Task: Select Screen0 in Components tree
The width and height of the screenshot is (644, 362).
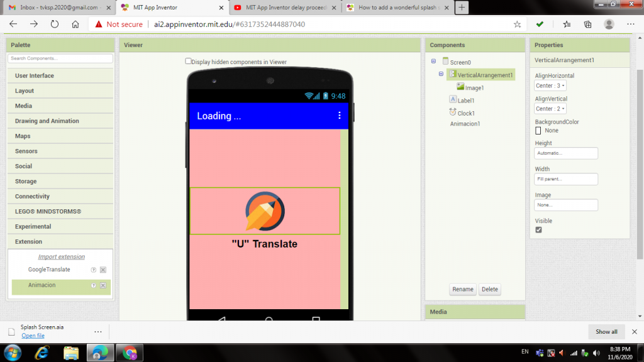Action: click(460, 62)
